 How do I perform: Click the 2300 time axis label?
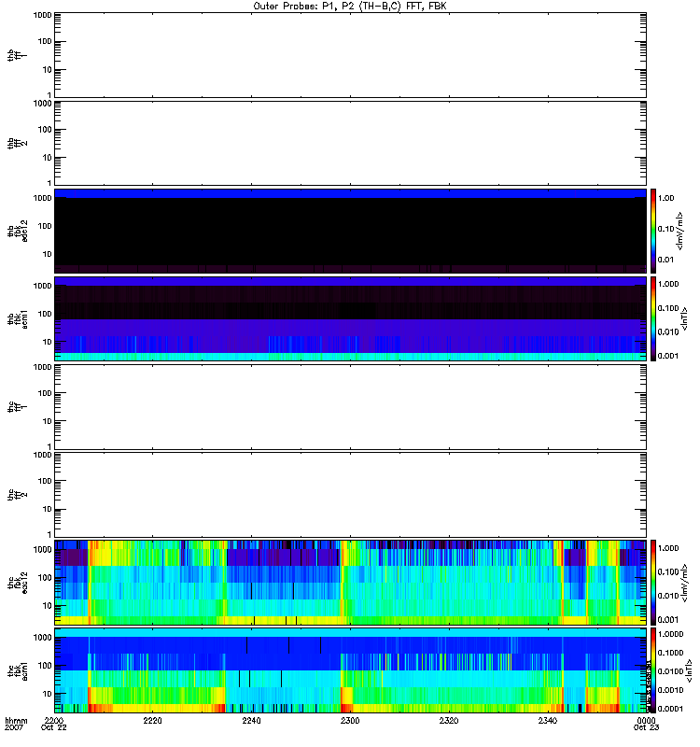350,722
